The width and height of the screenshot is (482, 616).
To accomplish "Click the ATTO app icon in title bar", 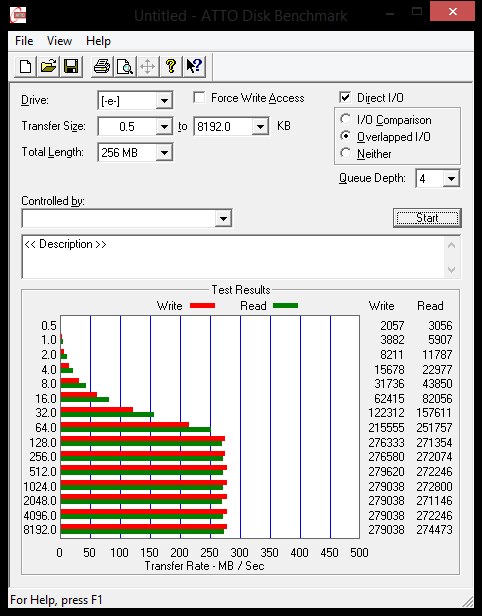I will [18, 15].
